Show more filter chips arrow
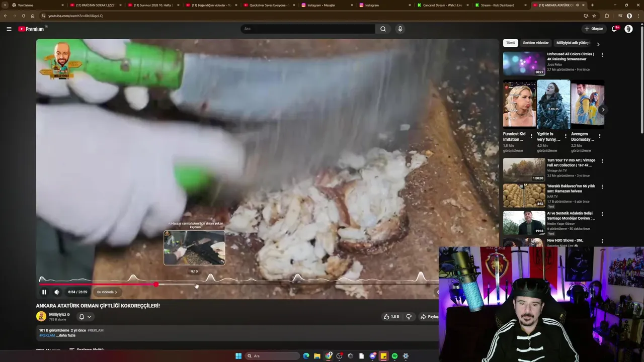 click(x=598, y=44)
